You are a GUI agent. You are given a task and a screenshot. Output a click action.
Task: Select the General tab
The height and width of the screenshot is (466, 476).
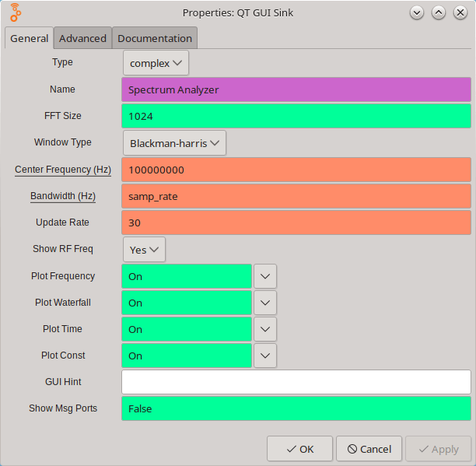(x=30, y=38)
